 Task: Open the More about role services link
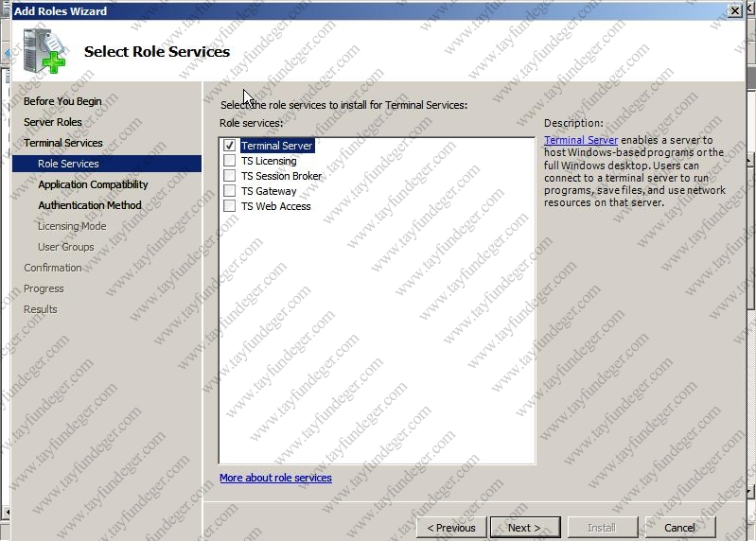pos(275,478)
